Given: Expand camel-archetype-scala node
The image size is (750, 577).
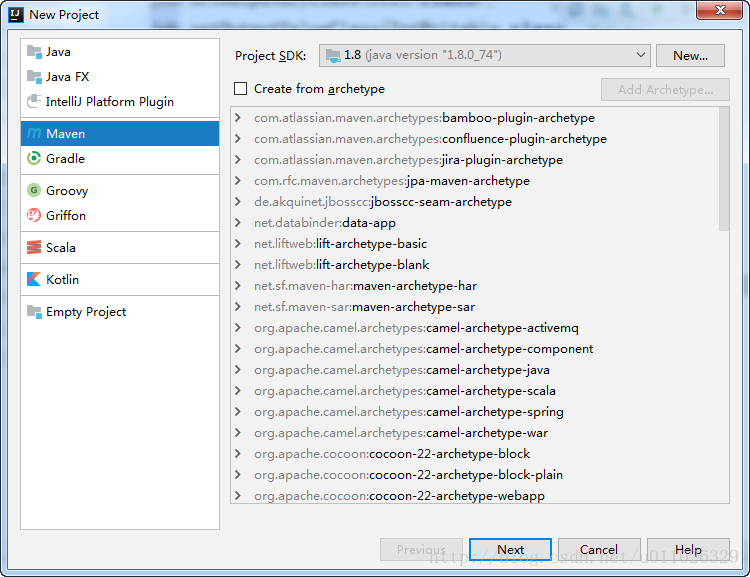Looking at the screenshot, I should pyautogui.click(x=238, y=391).
